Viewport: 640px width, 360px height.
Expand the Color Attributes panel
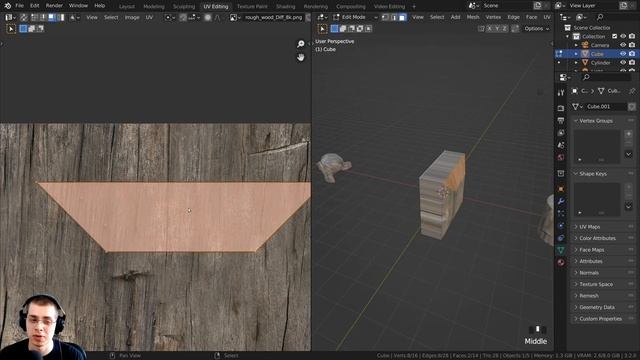(603, 238)
